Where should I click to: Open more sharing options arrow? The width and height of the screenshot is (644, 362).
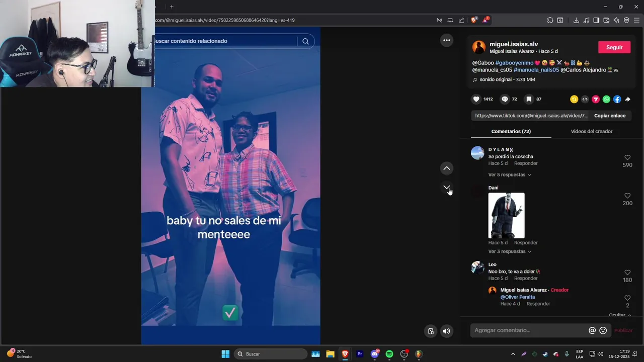627,99
